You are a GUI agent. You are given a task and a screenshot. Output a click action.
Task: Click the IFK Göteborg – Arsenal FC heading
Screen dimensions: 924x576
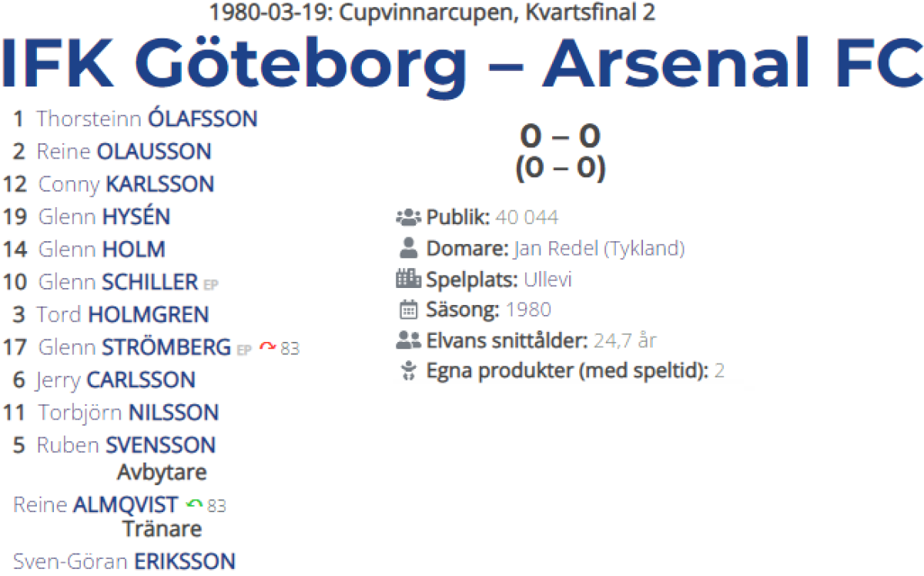pyautogui.click(x=462, y=63)
